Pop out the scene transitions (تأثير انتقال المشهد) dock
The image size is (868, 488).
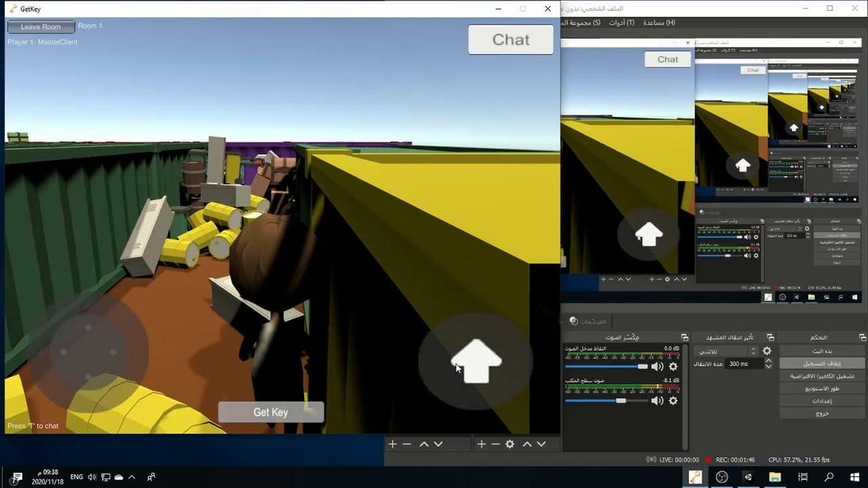click(x=770, y=338)
